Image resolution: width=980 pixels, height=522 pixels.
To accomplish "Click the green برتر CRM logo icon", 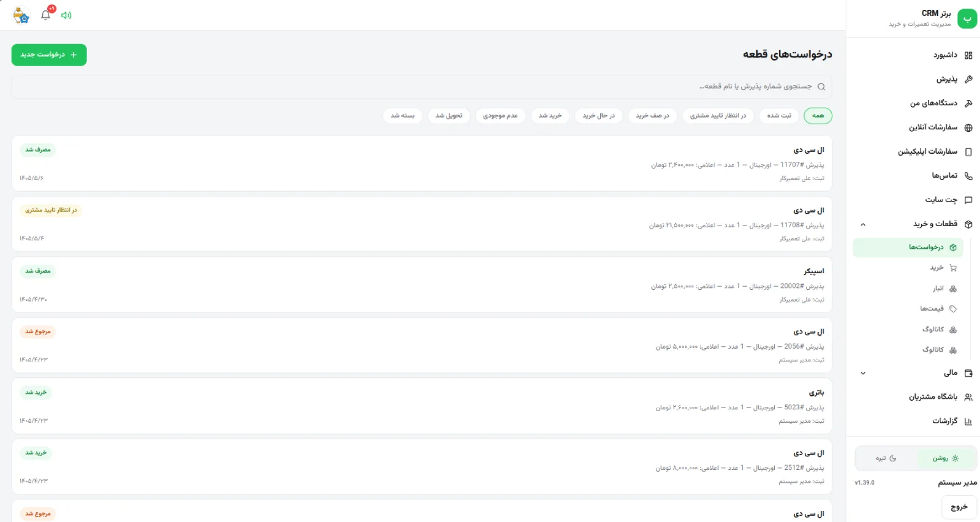I will tap(967, 18).
